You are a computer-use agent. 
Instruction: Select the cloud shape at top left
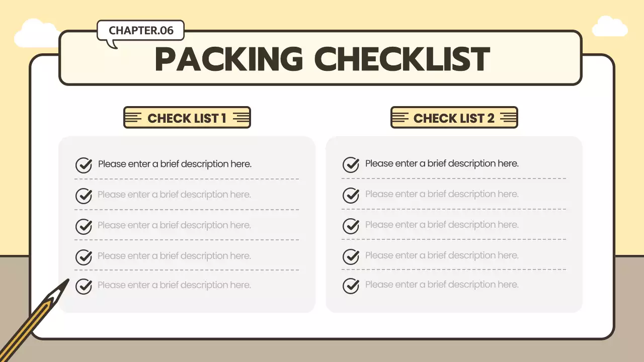[x=35, y=33]
